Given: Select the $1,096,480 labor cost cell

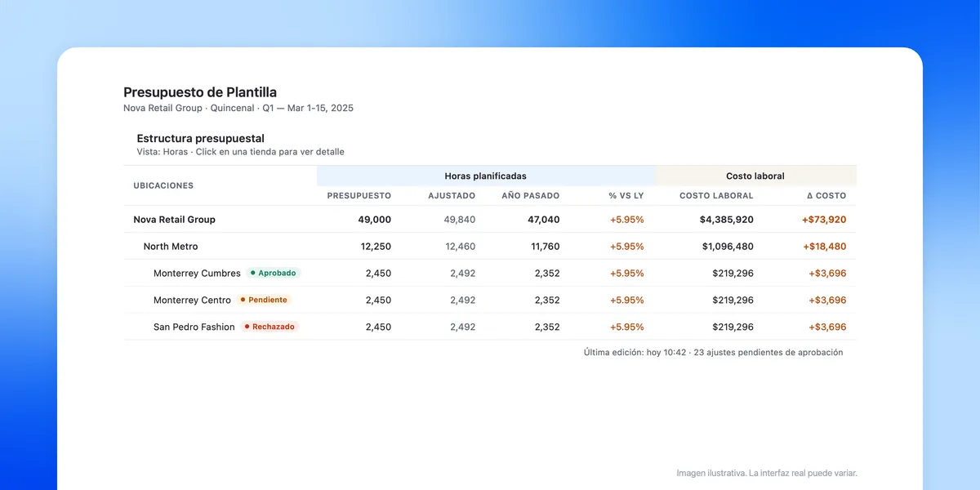Looking at the screenshot, I should 727,247.
